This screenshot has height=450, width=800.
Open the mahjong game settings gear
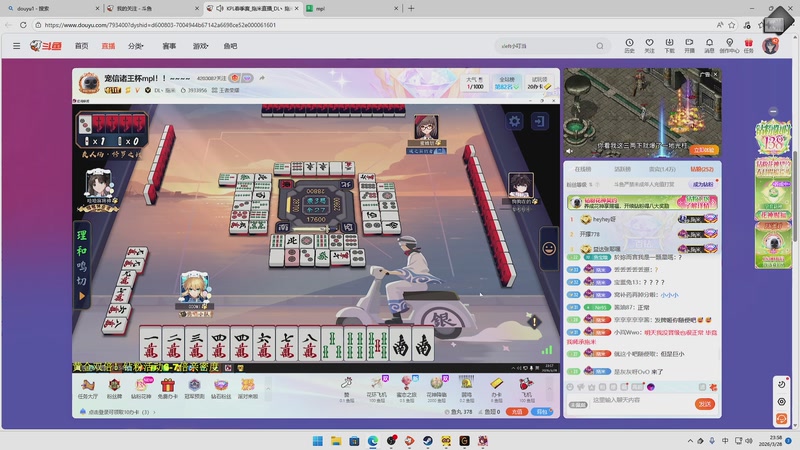click(x=514, y=121)
